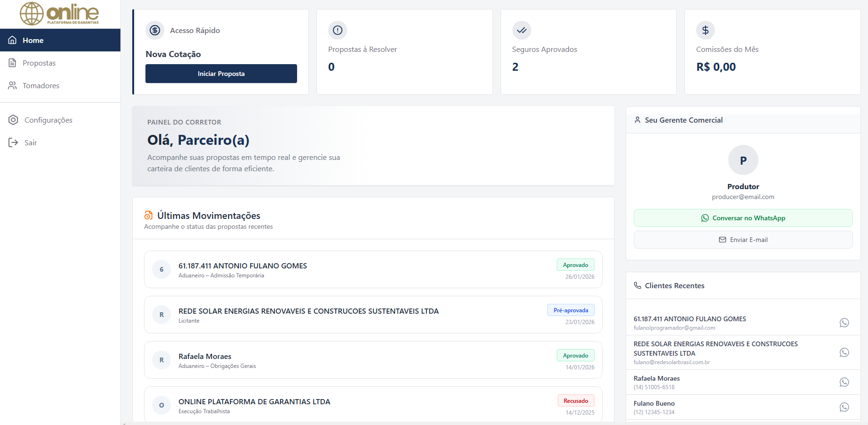
Task: Click the alert icon on Propostas à Resolver
Action: [337, 30]
